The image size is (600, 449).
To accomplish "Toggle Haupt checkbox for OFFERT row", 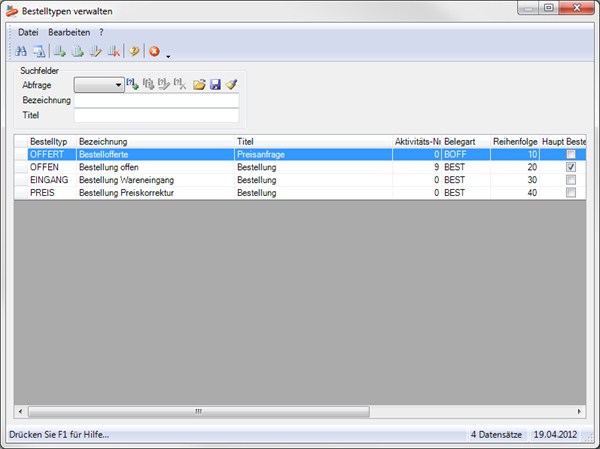I will point(571,155).
